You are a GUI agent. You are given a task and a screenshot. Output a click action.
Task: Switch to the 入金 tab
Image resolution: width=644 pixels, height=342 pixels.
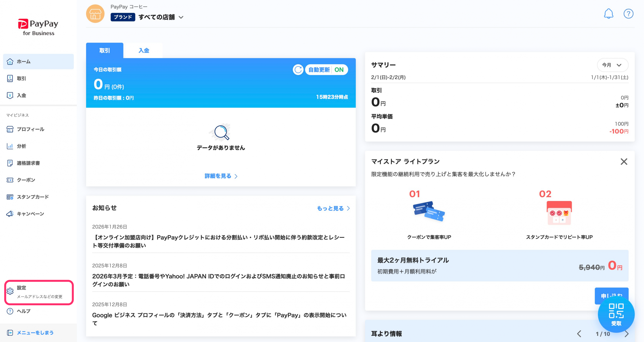click(x=144, y=50)
